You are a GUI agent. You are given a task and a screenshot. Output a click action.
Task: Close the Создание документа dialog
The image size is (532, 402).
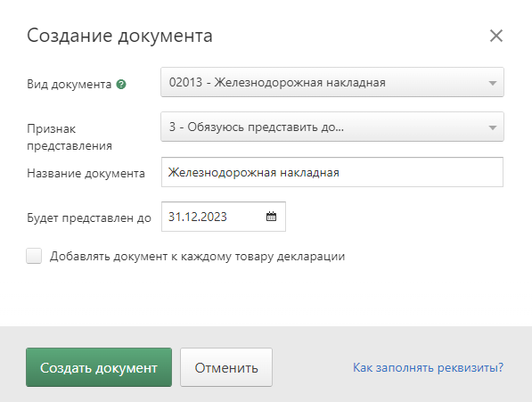496,36
